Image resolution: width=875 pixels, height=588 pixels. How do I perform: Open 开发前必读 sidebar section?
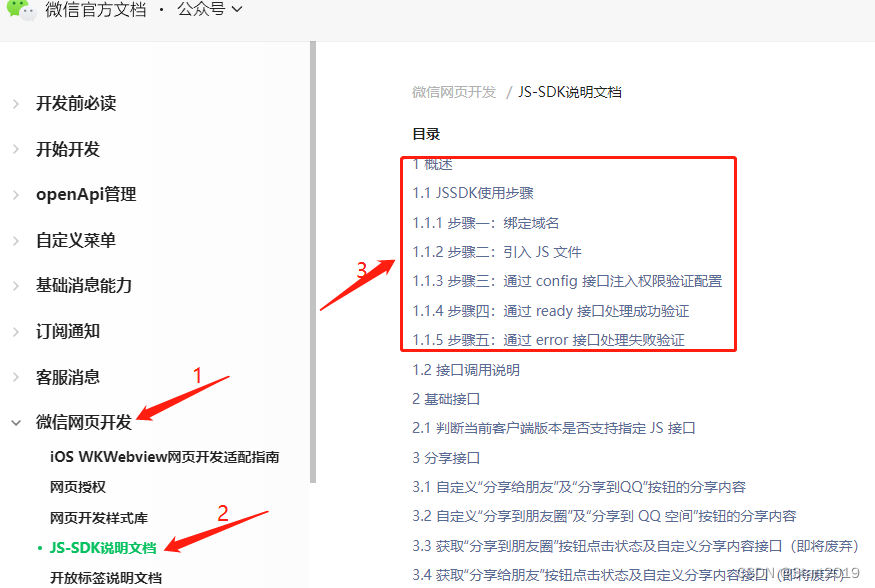pyautogui.click(x=76, y=103)
